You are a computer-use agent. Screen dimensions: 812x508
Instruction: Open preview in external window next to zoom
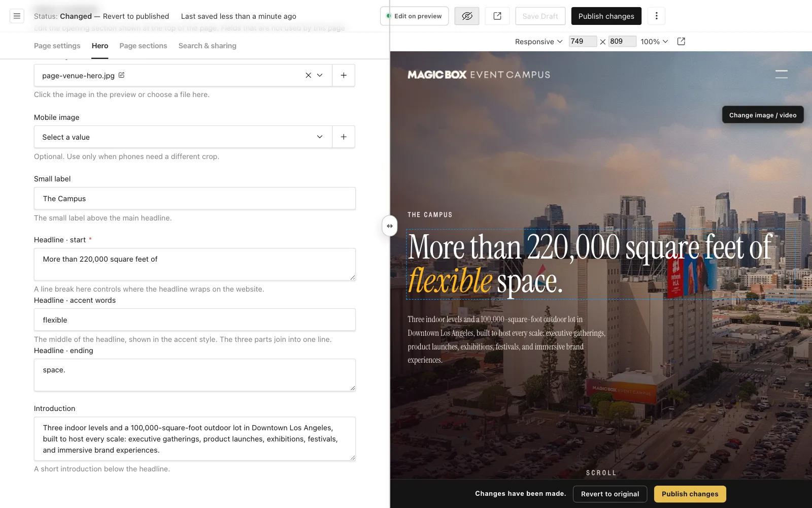681,42
